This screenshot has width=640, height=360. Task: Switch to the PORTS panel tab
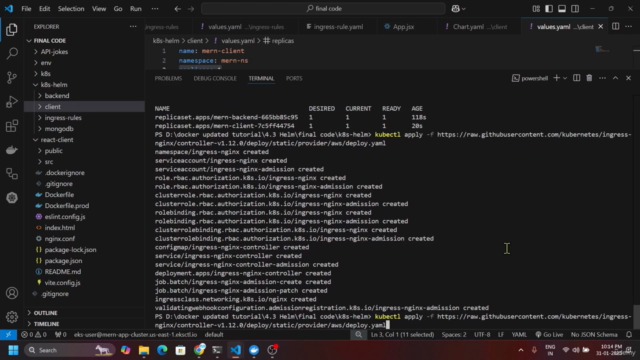coord(294,78)
